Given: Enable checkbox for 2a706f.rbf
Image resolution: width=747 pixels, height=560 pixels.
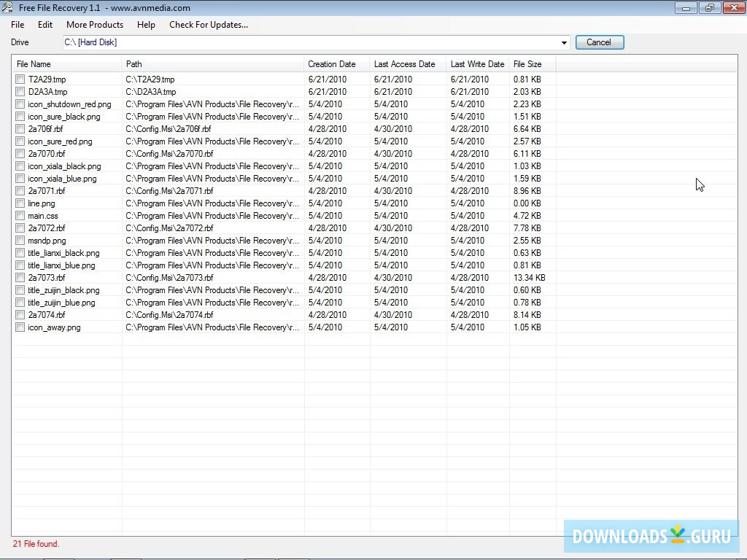Looking at the screenshot, I should click(x=20, y=128).
